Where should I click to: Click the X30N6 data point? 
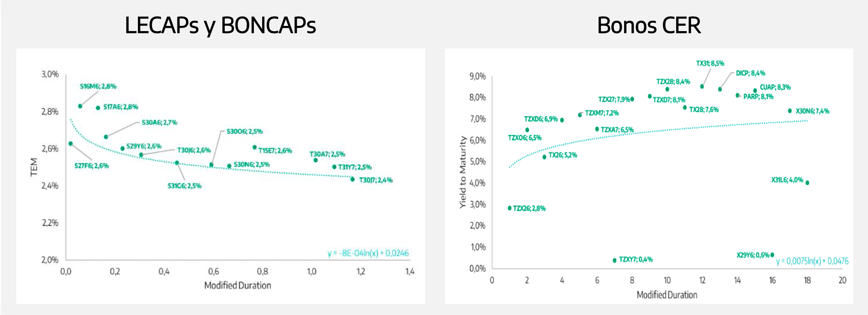[x=790, y=111]
